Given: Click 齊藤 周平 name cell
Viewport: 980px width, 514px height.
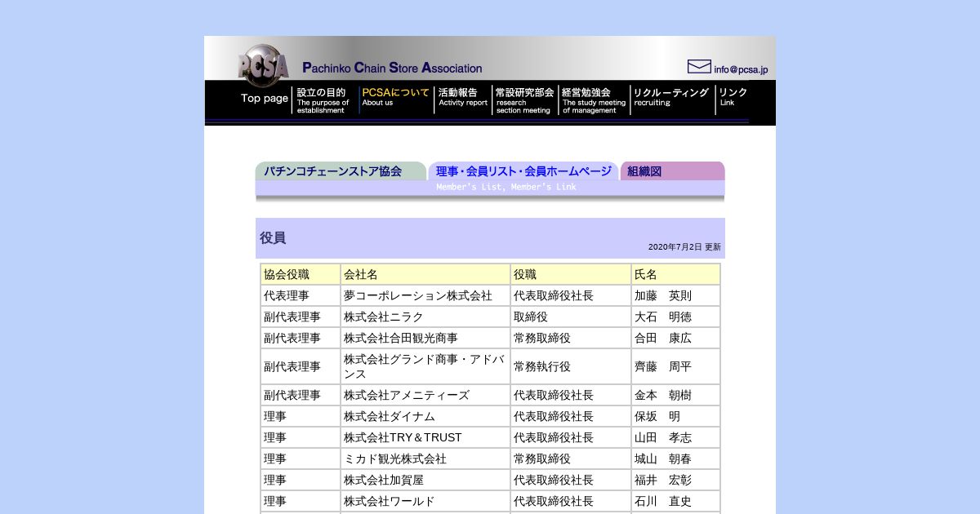Looking at the screenshot, I should 676,366.
